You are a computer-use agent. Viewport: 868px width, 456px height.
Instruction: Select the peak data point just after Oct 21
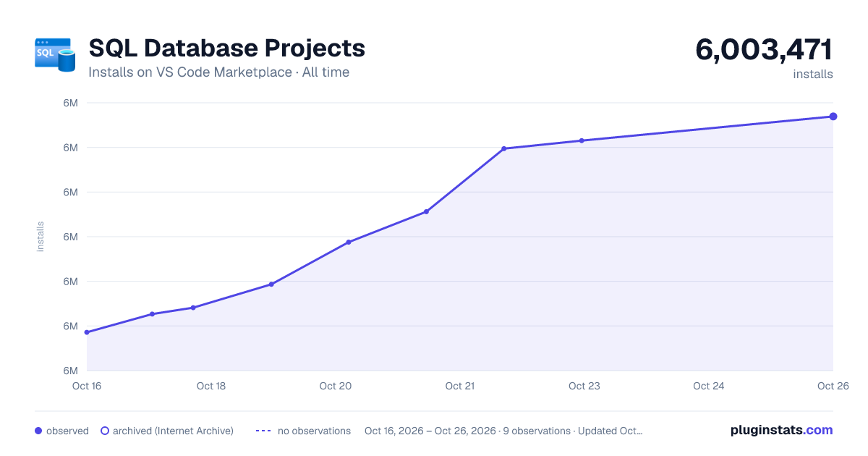click(x=503, y=148)
